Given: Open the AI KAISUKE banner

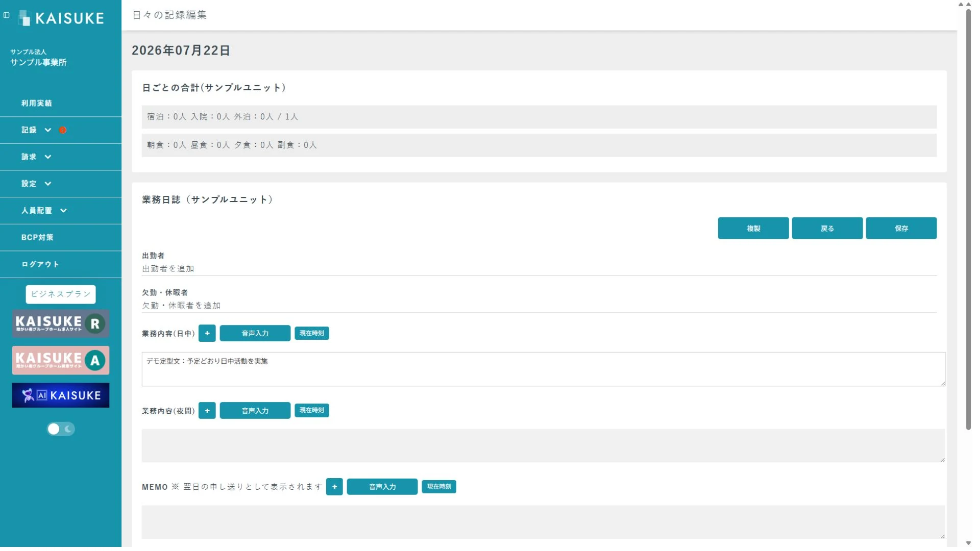Looking at the screenshot, I should (x=61, y=395).
